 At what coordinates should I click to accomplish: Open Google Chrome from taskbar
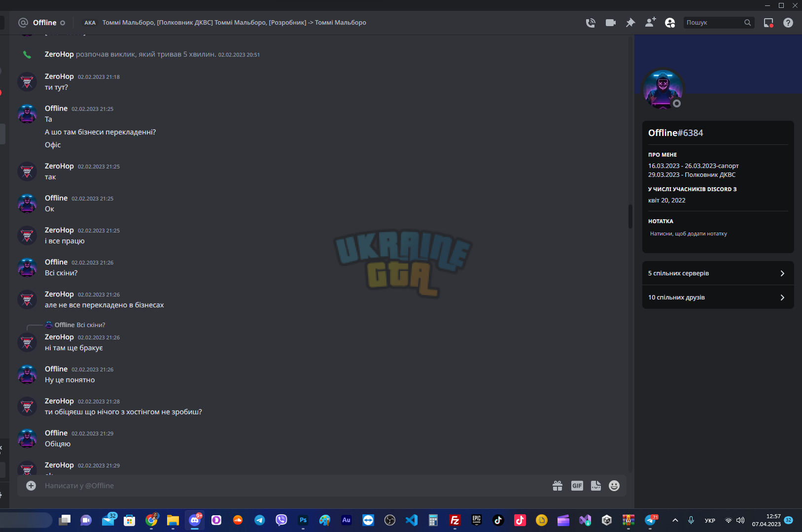pyautogui.click(x=151, y=520)
